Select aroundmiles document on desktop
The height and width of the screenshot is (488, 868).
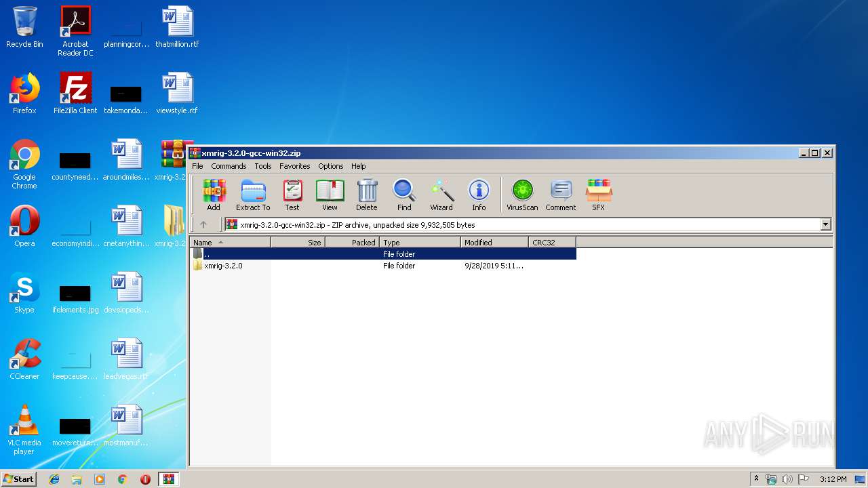(x=126, y=160)
